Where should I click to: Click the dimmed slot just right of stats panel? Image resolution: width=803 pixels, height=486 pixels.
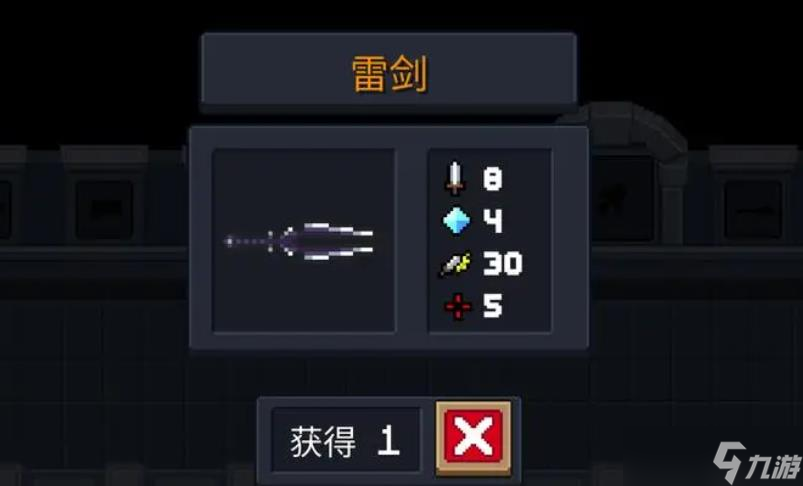coord(621,200)
